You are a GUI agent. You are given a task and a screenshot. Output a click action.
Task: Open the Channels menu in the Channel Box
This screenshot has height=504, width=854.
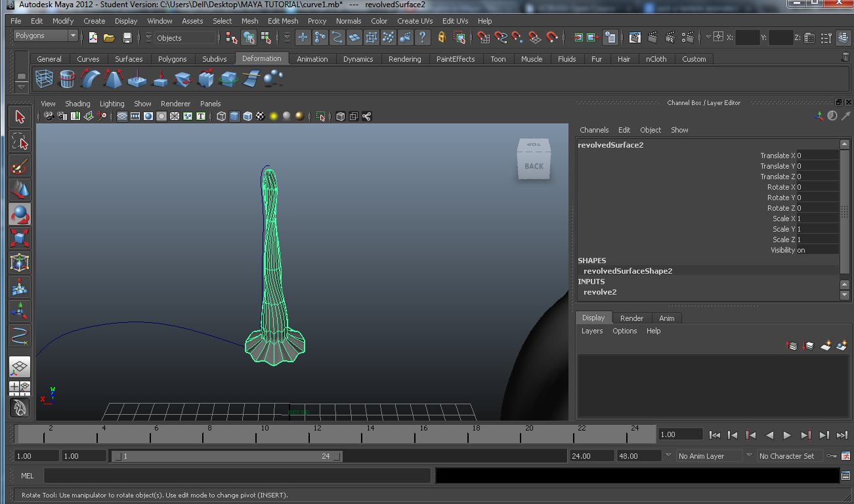click(x=594, y=130)
